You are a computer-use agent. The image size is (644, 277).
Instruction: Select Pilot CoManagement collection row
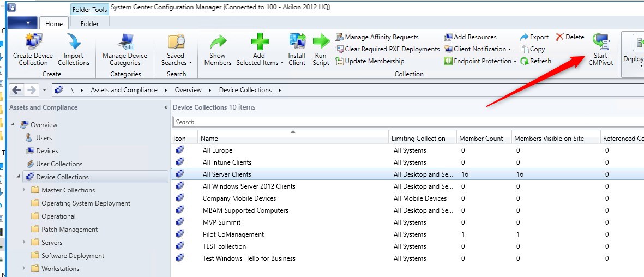click(x=407, y=234)
